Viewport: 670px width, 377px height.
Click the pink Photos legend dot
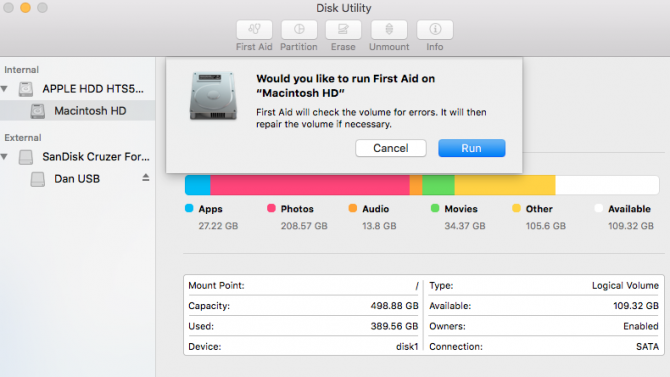coord(271,208)
